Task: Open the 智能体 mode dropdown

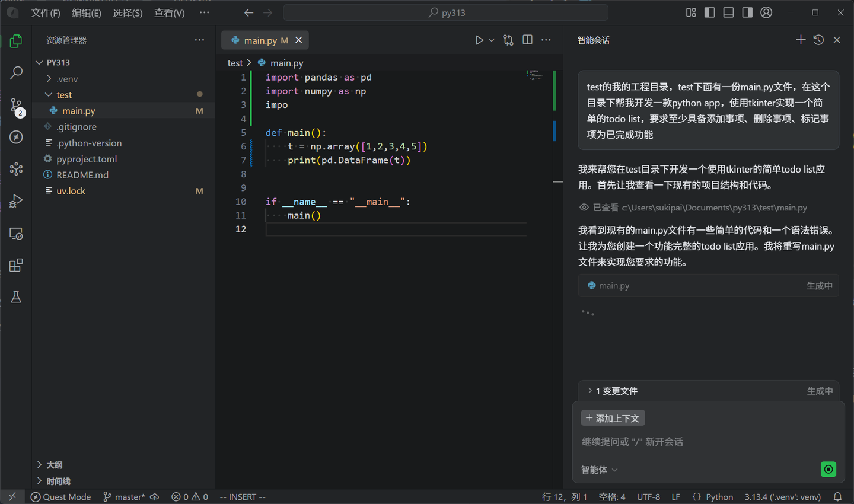Action: 599,470
